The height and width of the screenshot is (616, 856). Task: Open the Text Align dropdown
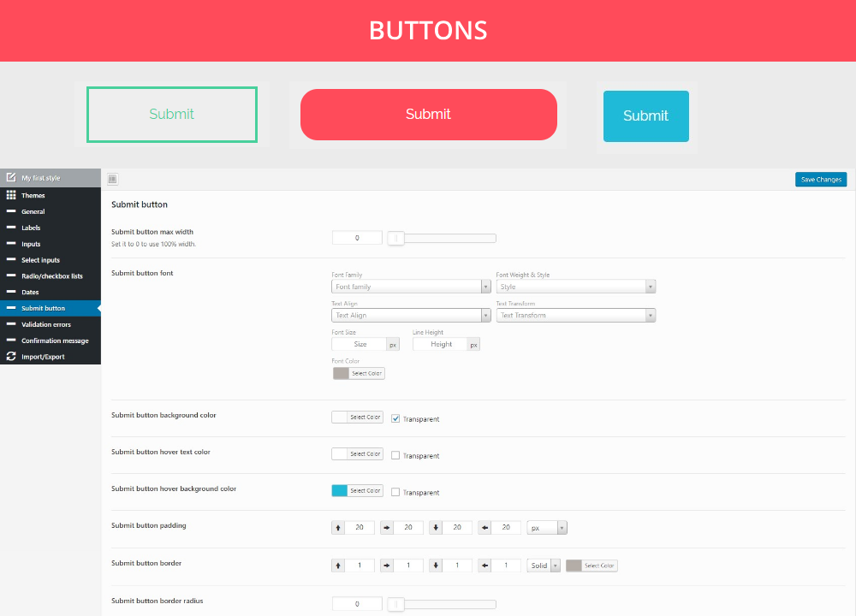[x=411, y=316]
